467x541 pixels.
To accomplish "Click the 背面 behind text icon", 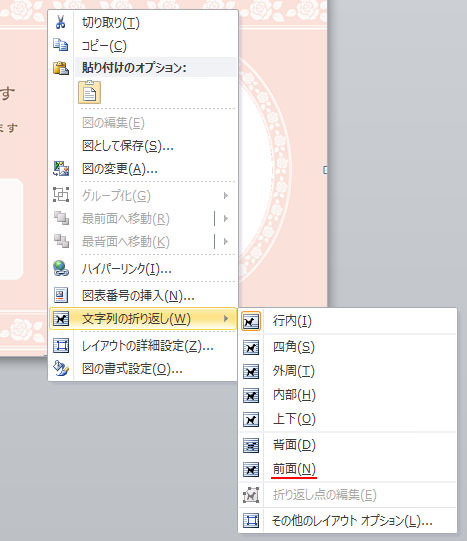I will [x=251, y=445].
